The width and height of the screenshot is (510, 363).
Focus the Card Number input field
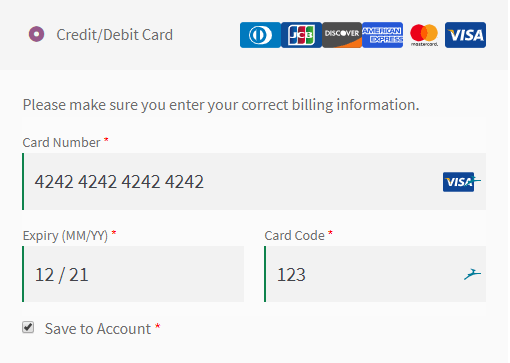pyautogui.click(x=254, y=182)
